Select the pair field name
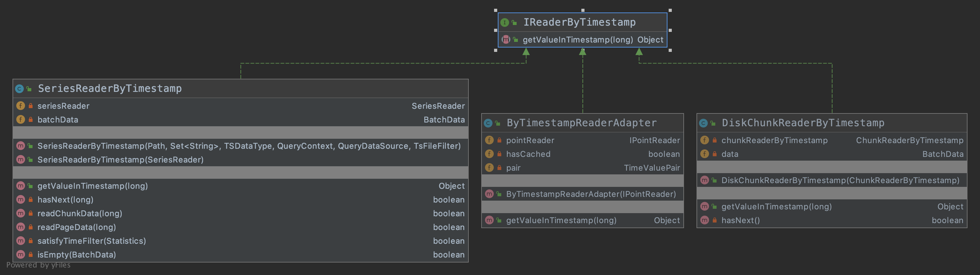The width and height of the screenshot is (980, 275). click(x=513, y=167)
